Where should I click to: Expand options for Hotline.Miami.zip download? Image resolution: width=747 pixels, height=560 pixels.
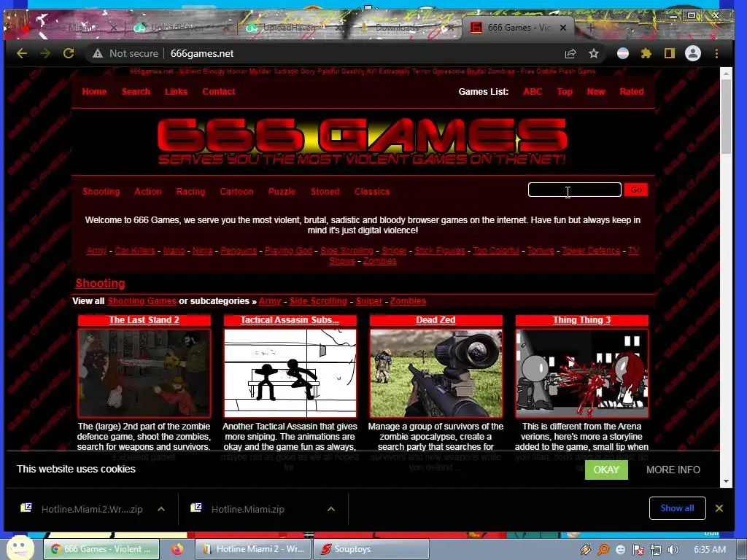coord(331,509)
